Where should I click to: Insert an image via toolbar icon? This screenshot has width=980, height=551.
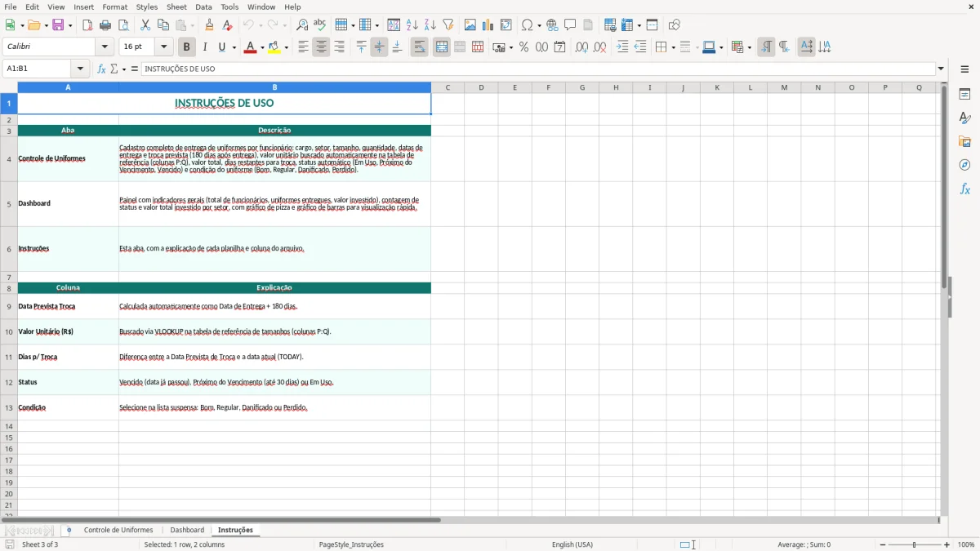pyautogui.click(x=470, y=25)
